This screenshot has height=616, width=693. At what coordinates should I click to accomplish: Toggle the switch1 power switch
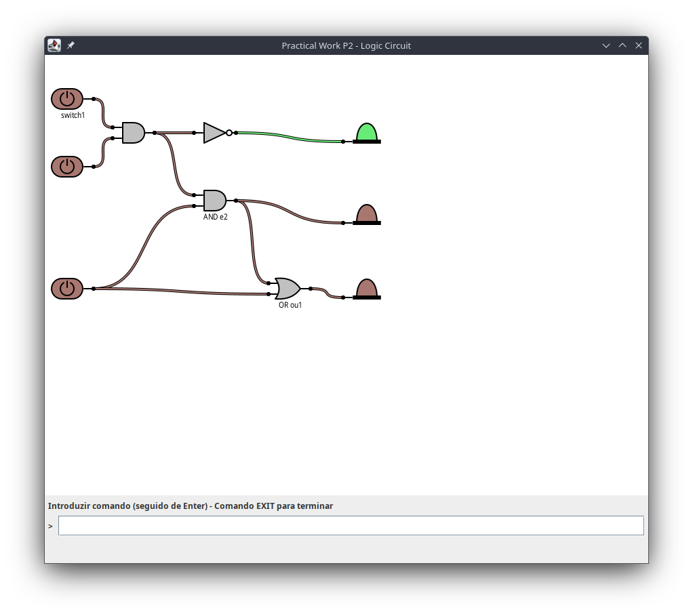pyautogui.click(x=67, y=99)
